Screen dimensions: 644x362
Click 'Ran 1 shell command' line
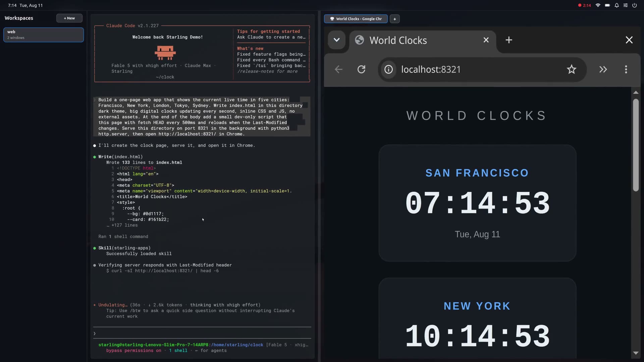(123, 236)
